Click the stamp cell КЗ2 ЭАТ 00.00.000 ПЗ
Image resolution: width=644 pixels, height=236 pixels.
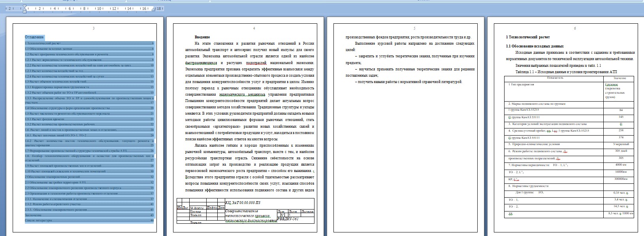click(x=243, y=203)
